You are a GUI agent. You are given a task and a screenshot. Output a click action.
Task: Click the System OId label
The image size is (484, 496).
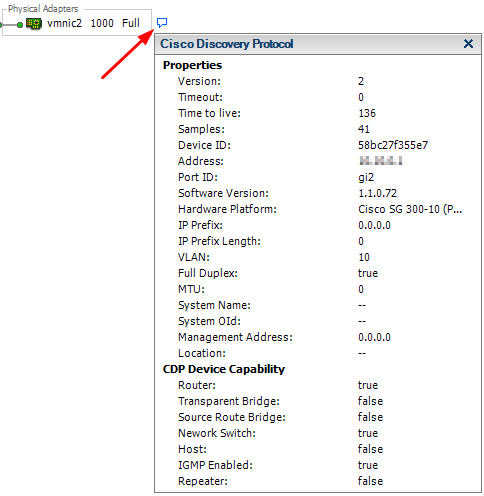[209, 321]
